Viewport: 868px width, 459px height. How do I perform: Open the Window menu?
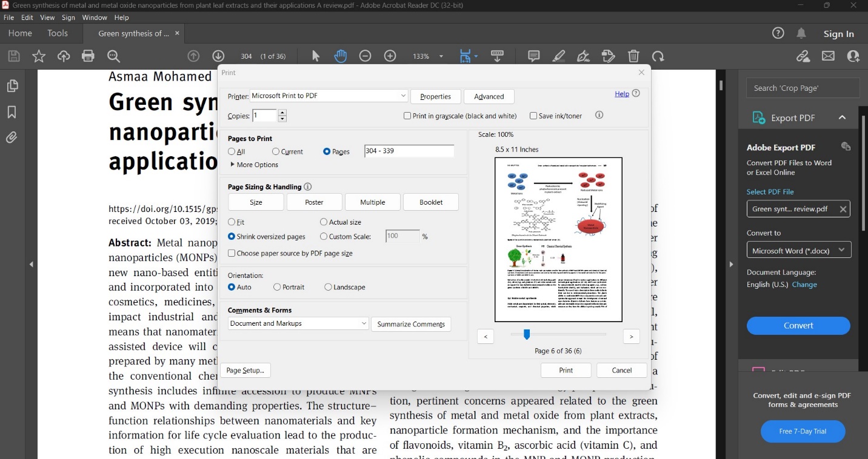coord(95,18)
